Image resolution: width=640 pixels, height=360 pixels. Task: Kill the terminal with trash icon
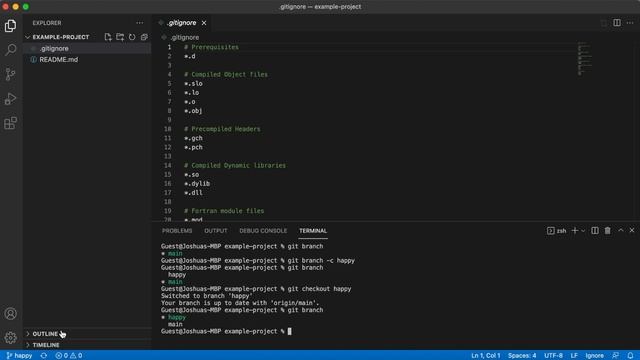[608, 231]
